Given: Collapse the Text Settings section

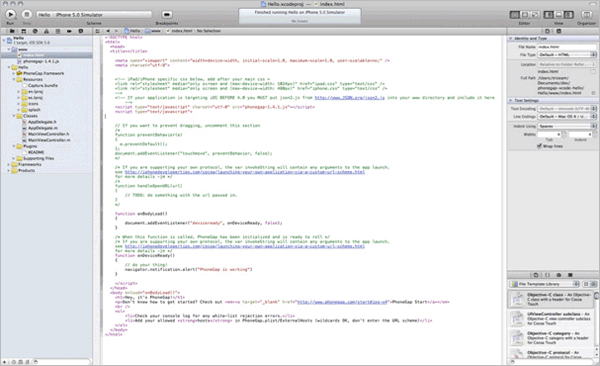Looking at the screenshot, I should point(510,100).
